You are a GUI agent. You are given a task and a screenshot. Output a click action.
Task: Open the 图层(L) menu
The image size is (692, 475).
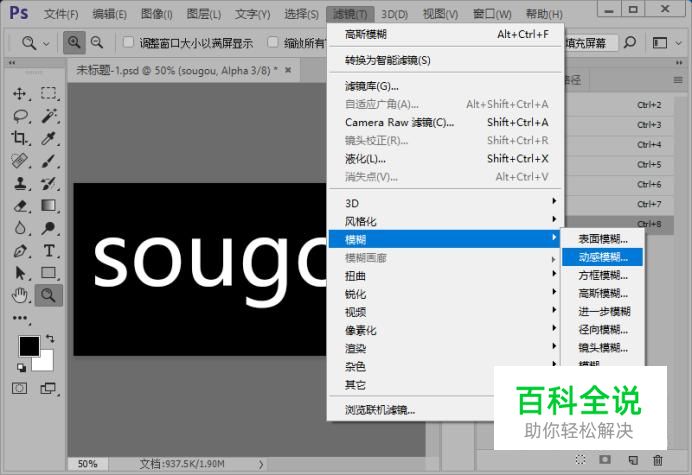click(203, 14)
